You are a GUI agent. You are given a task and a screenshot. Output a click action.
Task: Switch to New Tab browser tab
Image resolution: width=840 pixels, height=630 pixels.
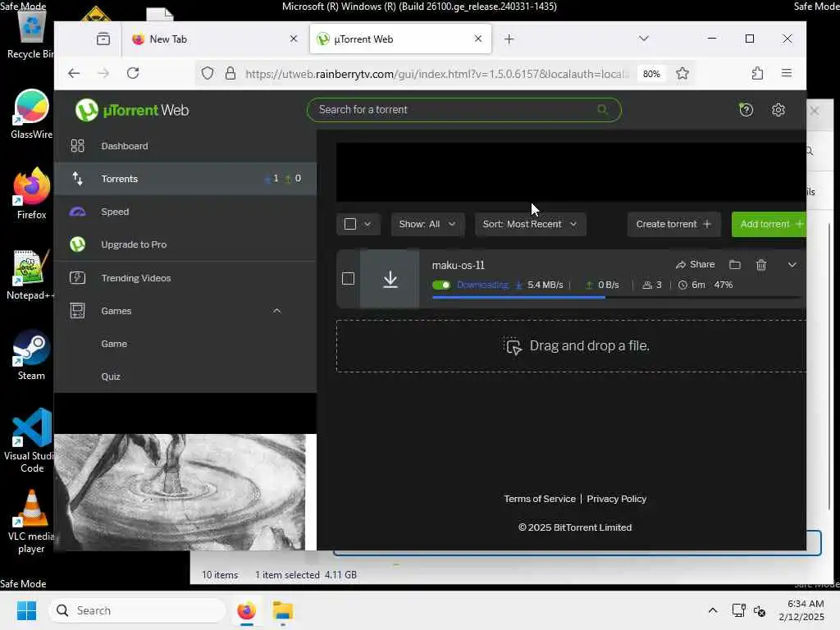pyautogui.click(x=214, y=39)
